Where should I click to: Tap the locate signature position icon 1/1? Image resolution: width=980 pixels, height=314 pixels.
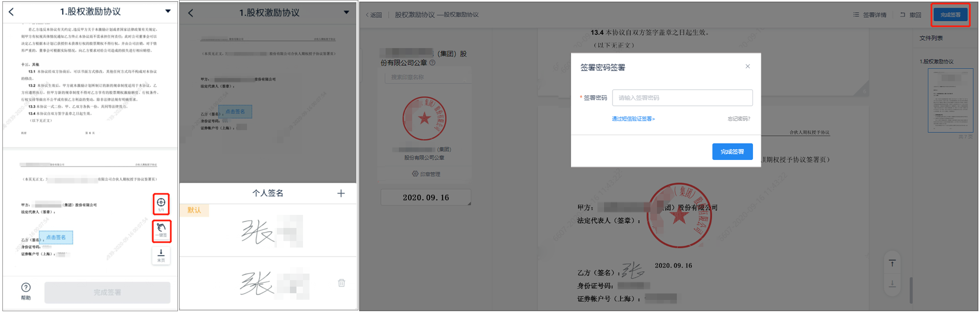[161, 204]
